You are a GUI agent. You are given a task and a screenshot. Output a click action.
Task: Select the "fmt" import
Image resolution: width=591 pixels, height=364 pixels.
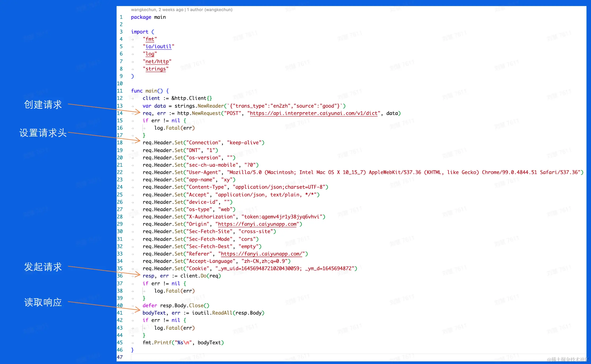150,39
